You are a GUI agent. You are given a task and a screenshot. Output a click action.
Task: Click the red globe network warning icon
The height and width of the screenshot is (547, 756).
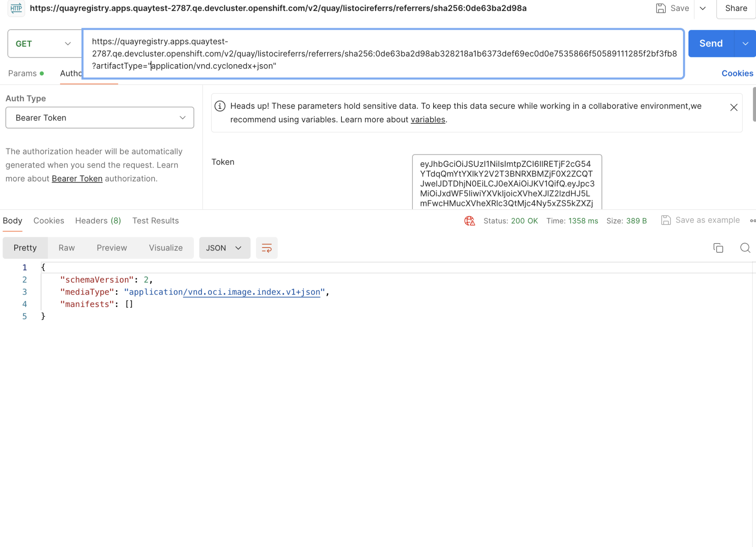(x=469, y=221)
